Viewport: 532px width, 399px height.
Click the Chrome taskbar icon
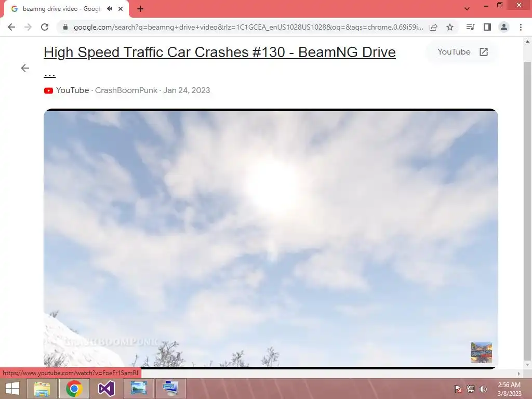coord(74,389)
